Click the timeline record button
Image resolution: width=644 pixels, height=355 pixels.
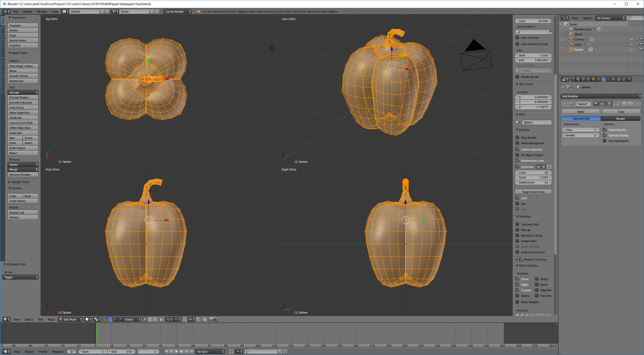coord(231,351)
